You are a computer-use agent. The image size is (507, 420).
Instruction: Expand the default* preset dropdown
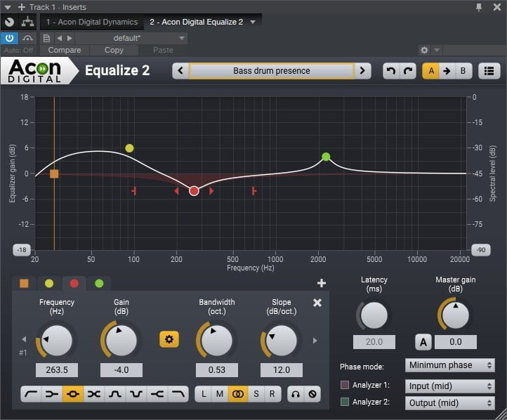(182, 38)
